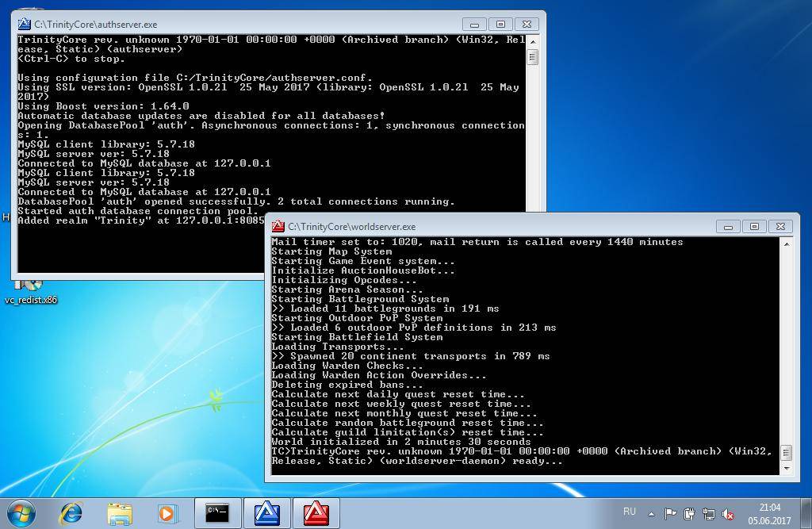Click the "Starting Game Event system..." line
812x529 pixels.
click(363, 261)
